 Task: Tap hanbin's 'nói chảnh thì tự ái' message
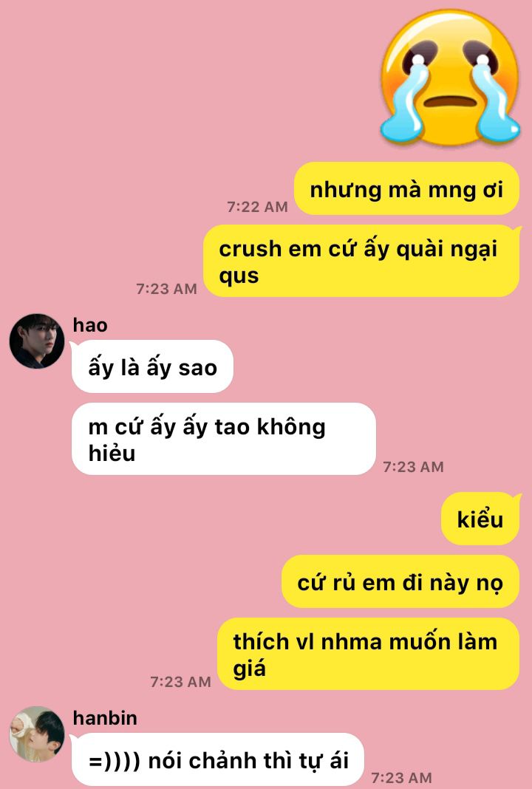[x=217, y=759]
